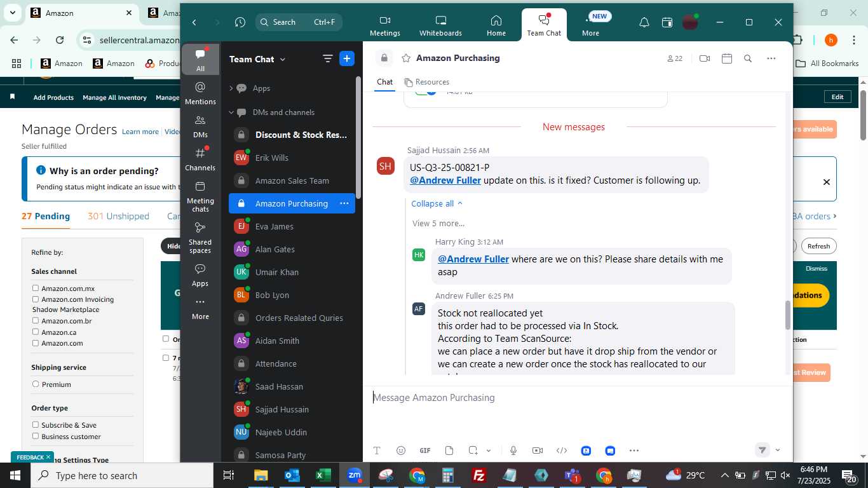Open the Whiteboards tab

(440, 25)
